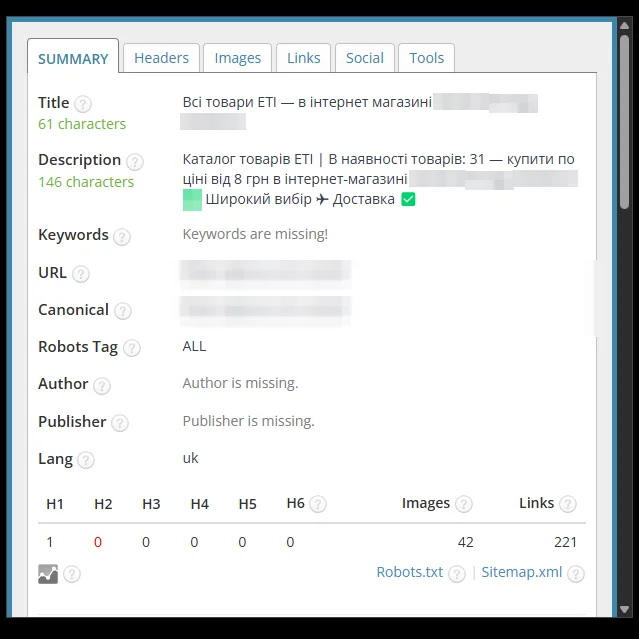
Task: Click help icon next to Images count
Action: (464, 504)
